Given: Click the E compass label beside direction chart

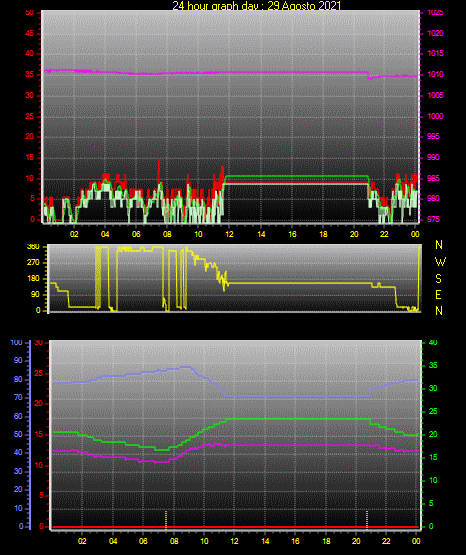Looking at the screenshot, I should pyautogui.click(x=438, y=295).
